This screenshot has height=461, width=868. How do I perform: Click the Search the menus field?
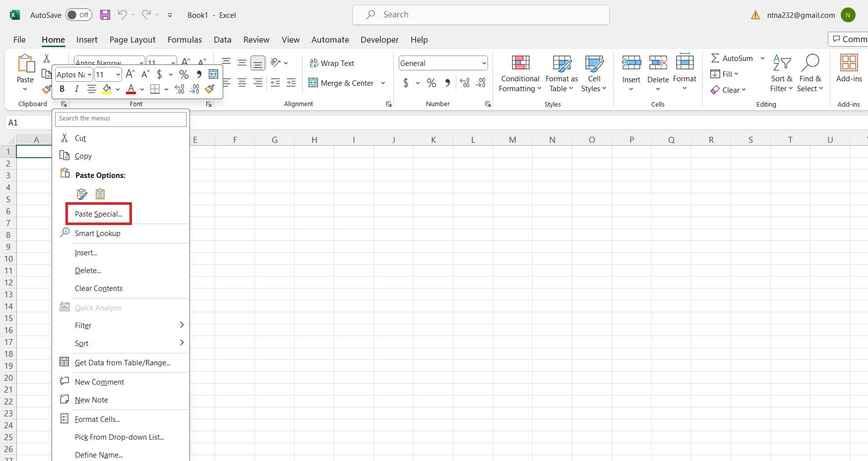(121, 118)
